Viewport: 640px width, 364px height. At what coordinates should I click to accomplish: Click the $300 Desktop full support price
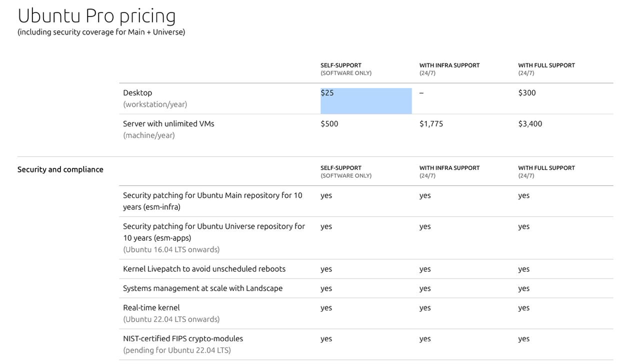click(527, 93)
